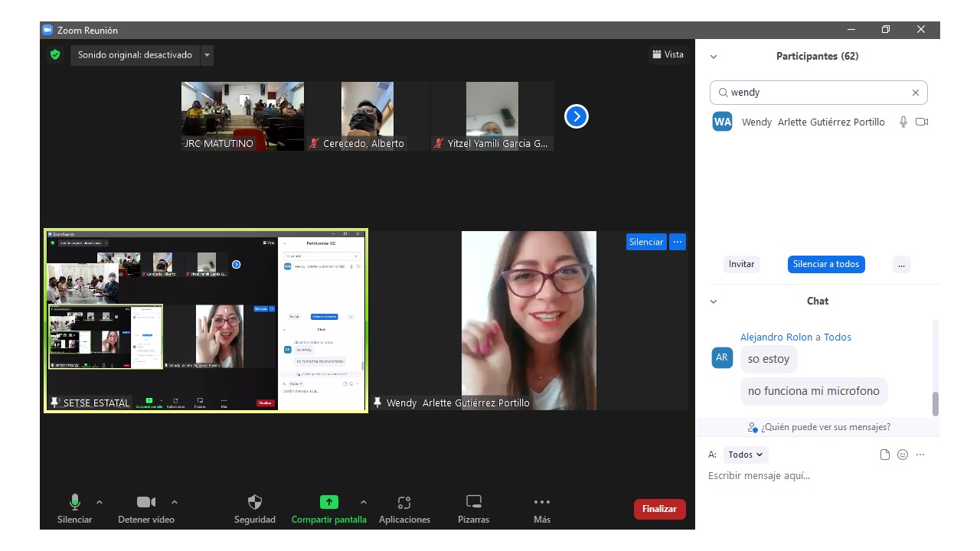This screenshot has height=551, width=980.
Task: Open Pizarras whiteboard icon
Action: pos(474,503)
